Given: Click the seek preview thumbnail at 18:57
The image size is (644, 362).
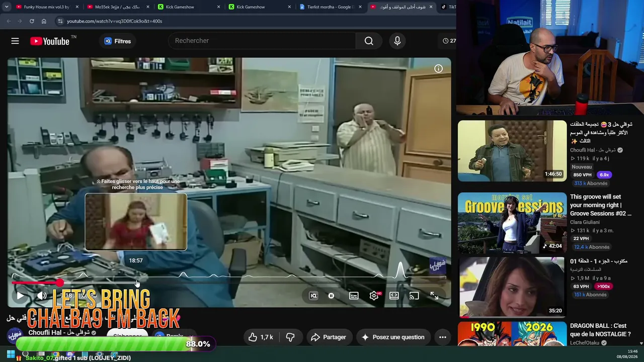Looking at the screenshot, I should click(136, 222).
